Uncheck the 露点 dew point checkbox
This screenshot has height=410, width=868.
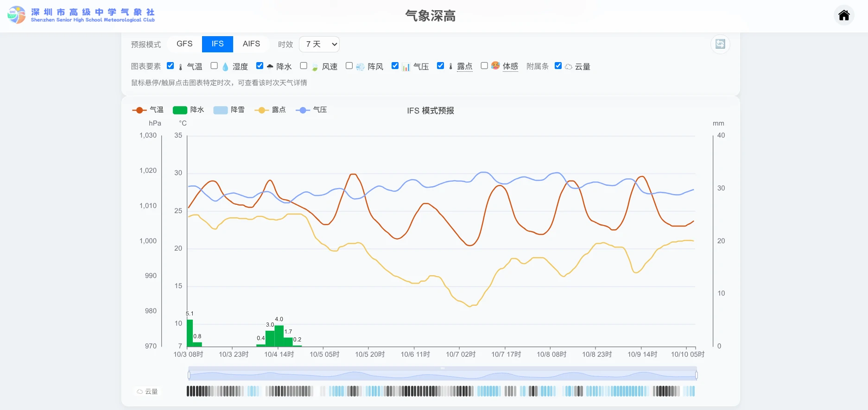440,66
